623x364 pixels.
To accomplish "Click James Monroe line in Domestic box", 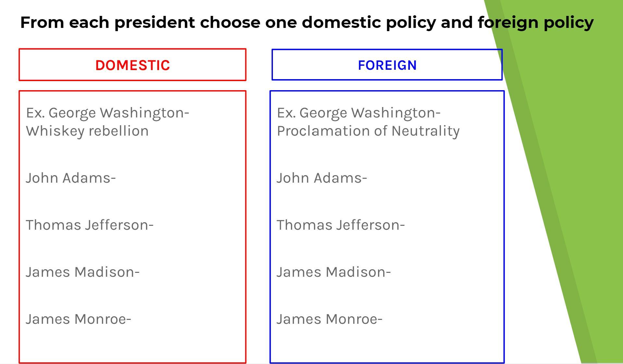I will coord(78,319).
